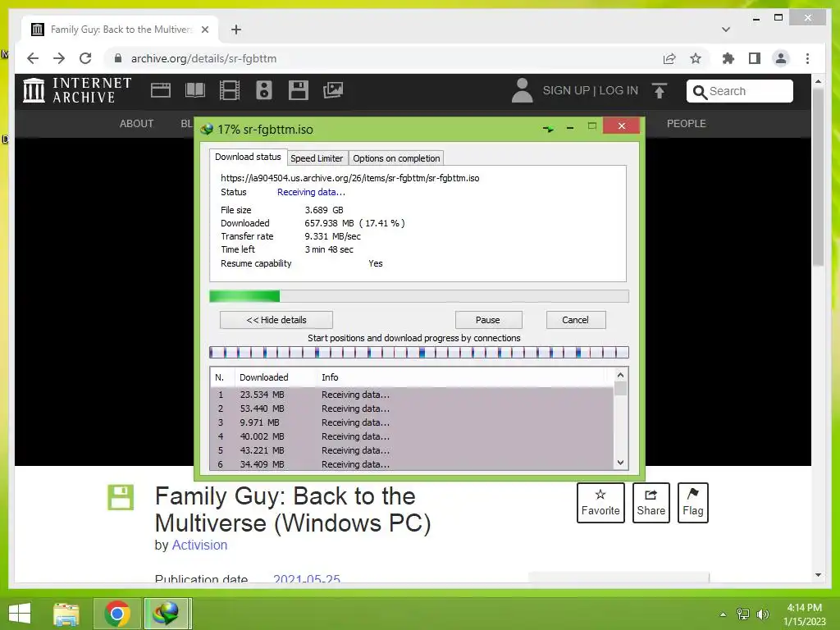The height and width of the screenshot is (630, 840).
Task: Bookmark this page with star icon
Action: (x=696, y=58)
